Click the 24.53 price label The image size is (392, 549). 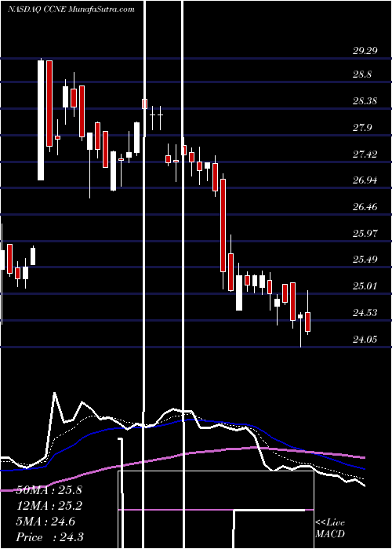[365, 313]
